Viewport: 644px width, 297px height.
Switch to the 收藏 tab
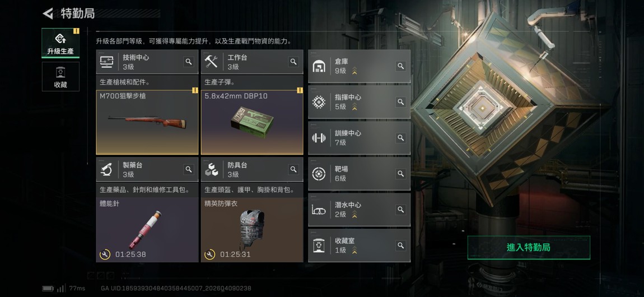click(x=60, y=76)
